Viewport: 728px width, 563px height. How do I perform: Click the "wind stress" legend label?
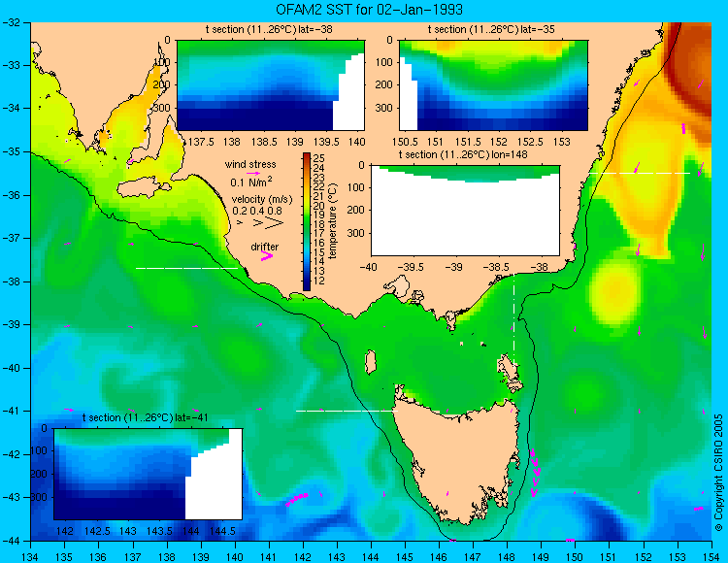click(250, 164)
